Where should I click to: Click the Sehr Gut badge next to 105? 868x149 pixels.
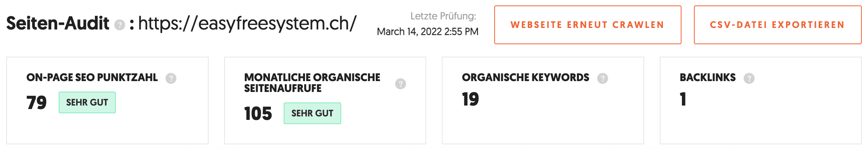[312, 113]
